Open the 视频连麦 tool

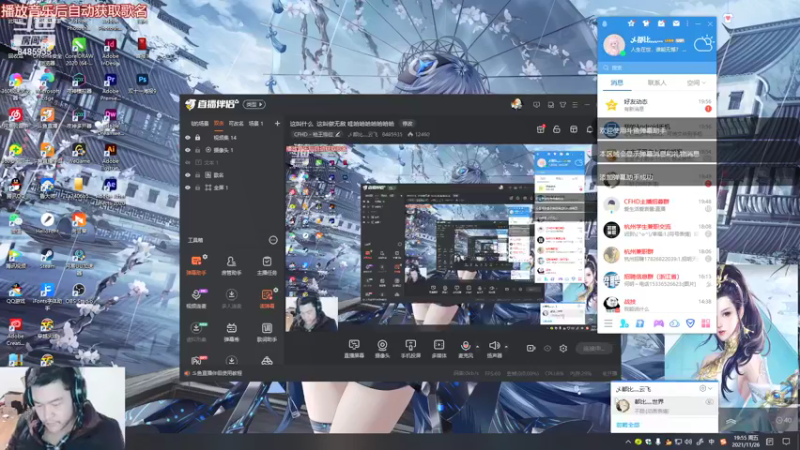pos(196,298)
